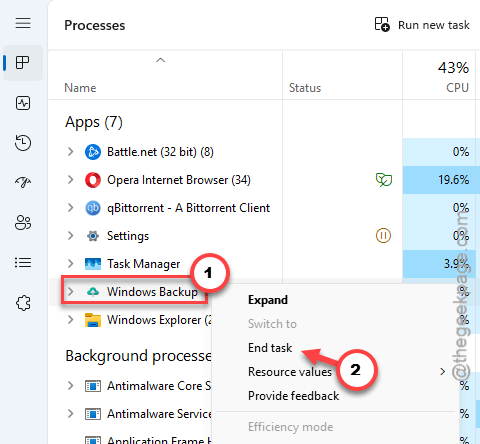
Task: Choose Provide feedback in context menu
Action: pos(293,396)
